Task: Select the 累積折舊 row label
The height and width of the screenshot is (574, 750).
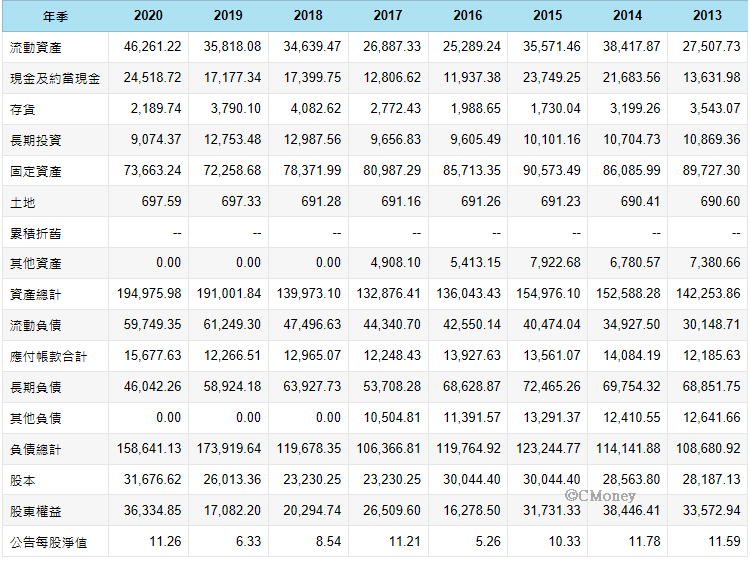Action: click(x=36, y=233)
